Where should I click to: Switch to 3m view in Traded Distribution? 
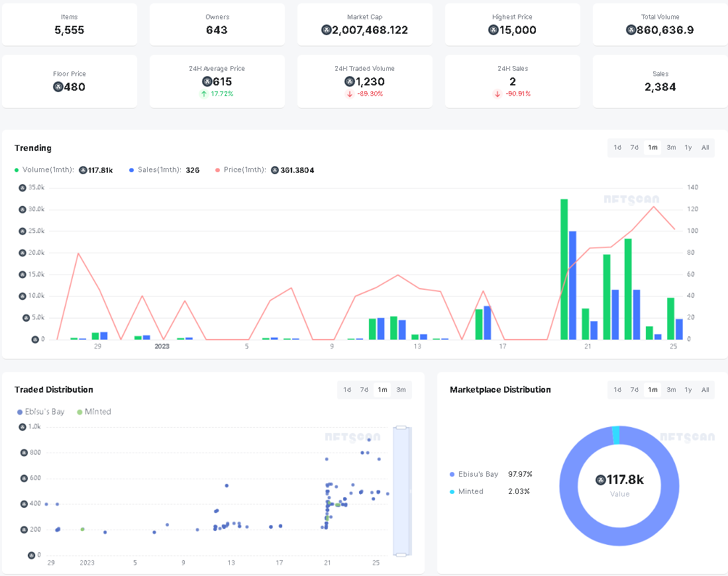click(x=400, y=390)
